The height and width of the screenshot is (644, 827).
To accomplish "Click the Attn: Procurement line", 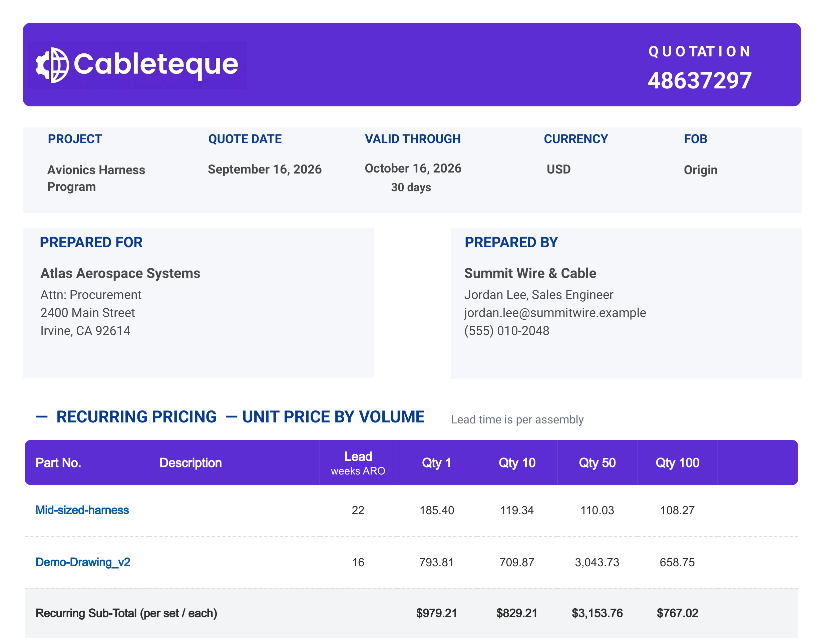I will coord(91,295).
